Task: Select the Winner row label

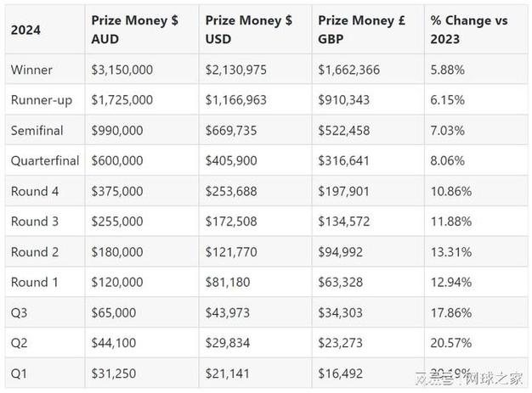Action: [x=31, y=70]
